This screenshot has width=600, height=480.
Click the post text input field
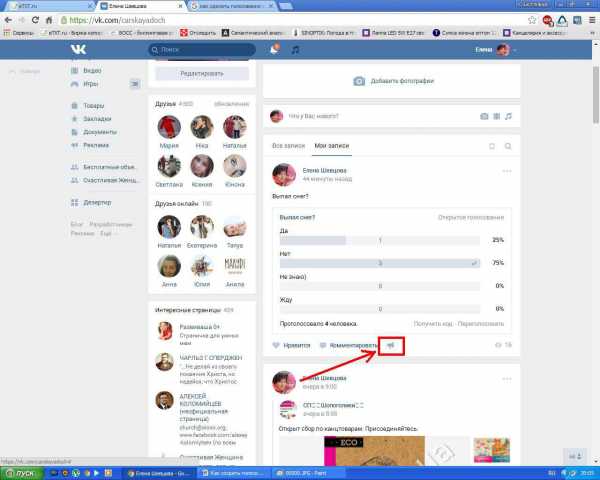(x=381, y=116)
